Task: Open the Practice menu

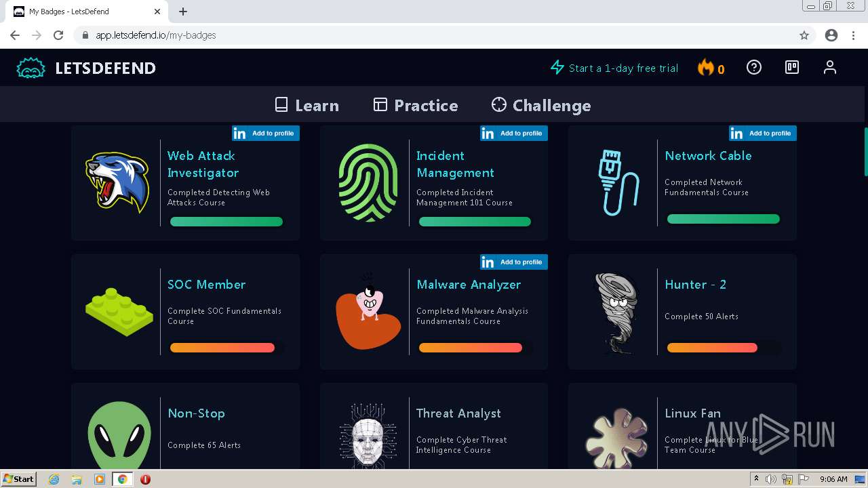Action: tap(416, 105)
